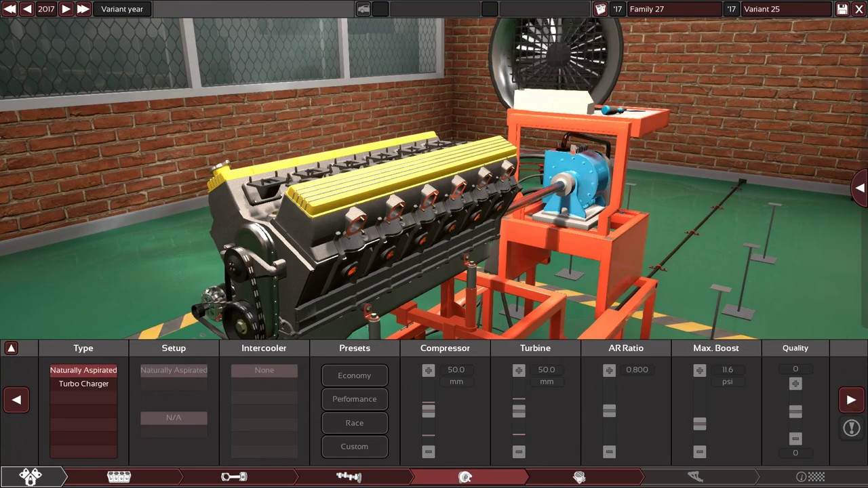Click the Variant 25 name field
Image resolution: width=868 pixels, height=488 pixels.
coord(786,9)
